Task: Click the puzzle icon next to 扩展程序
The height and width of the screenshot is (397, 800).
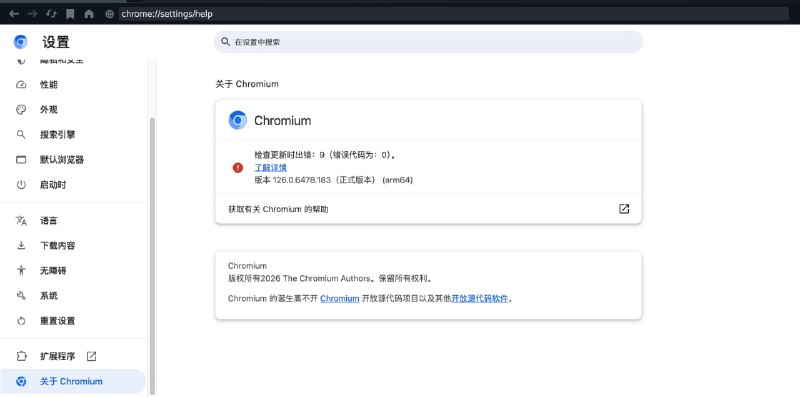Action: (21, 356)
